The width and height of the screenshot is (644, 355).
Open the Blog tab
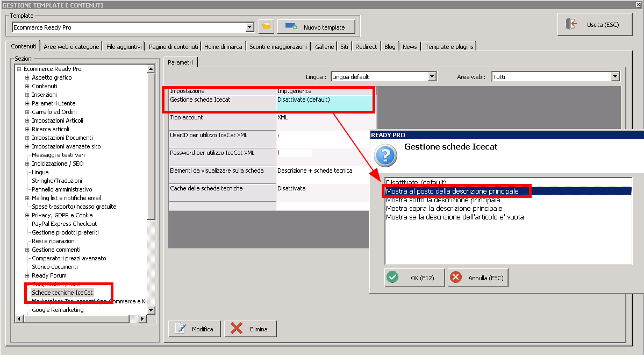point(390,47)
